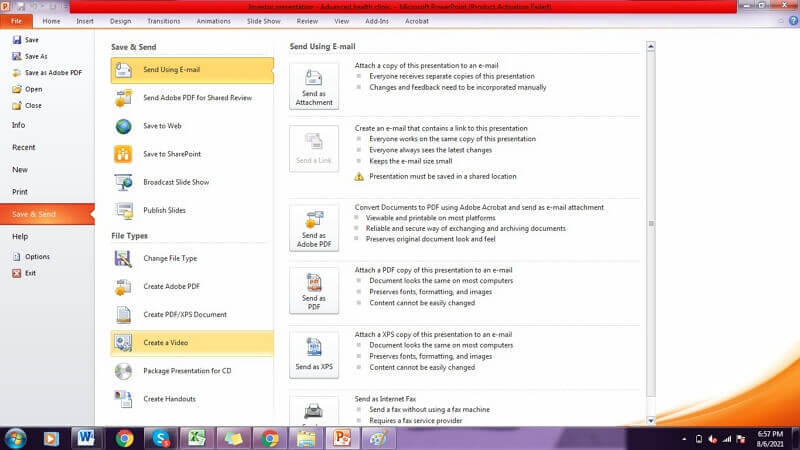Open Change File Type option
Image resolution: width=800 pixels, height=450 pixels.
tap(192, 259)
